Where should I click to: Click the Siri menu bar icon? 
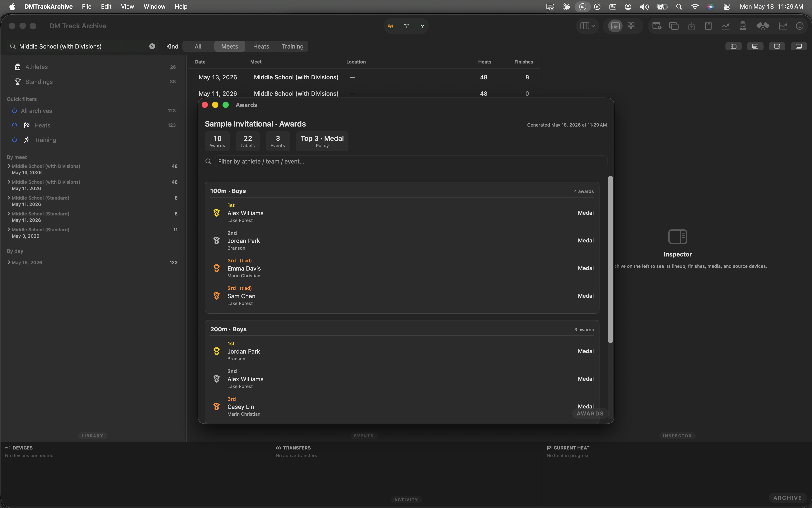[710, 7]
